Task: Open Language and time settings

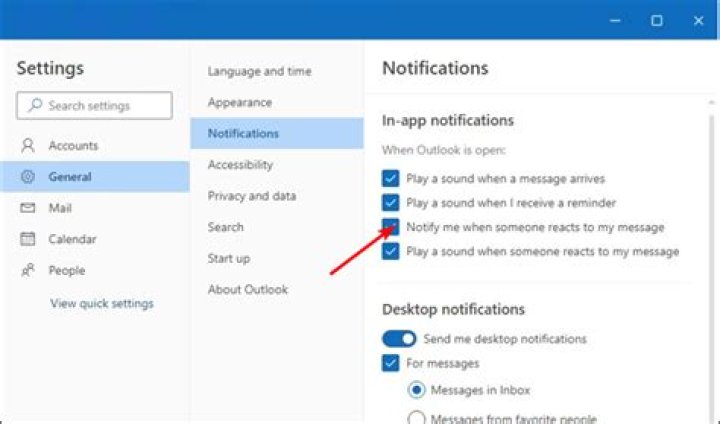Action: point(259,72)
